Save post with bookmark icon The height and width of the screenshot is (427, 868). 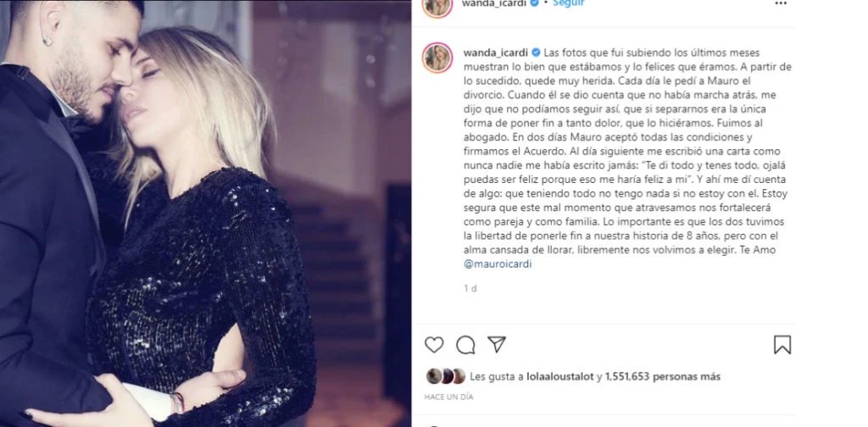[x=782, y=345]
